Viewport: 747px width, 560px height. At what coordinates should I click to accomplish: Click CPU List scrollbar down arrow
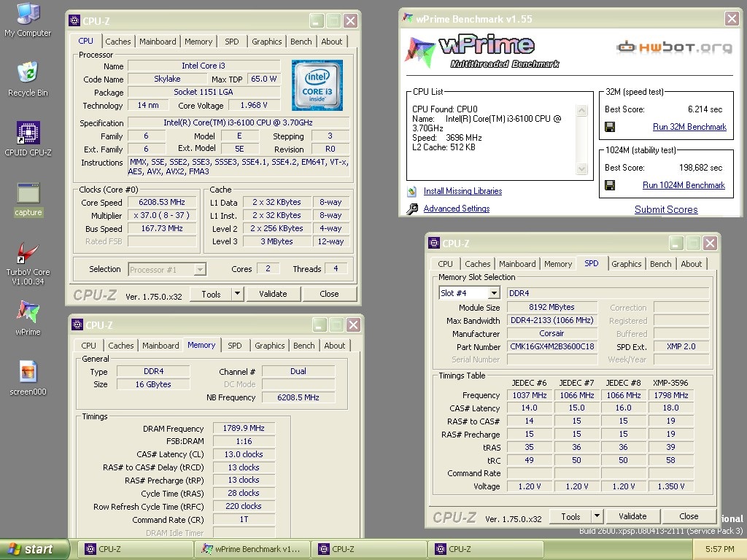(581, 168)
